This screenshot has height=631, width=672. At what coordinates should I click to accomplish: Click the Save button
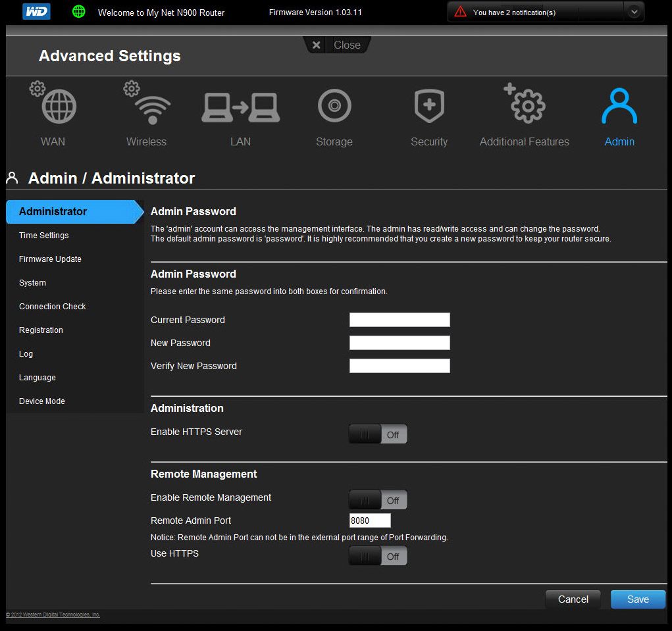pos(638,599)
